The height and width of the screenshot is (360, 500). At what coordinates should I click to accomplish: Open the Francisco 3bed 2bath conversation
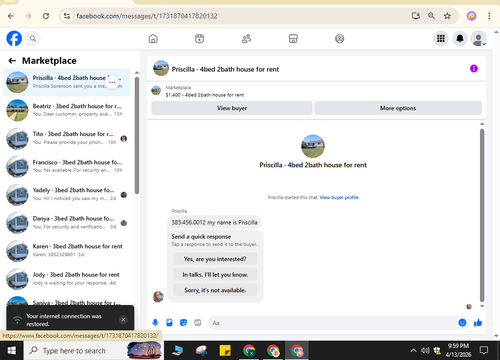(67, 166)
